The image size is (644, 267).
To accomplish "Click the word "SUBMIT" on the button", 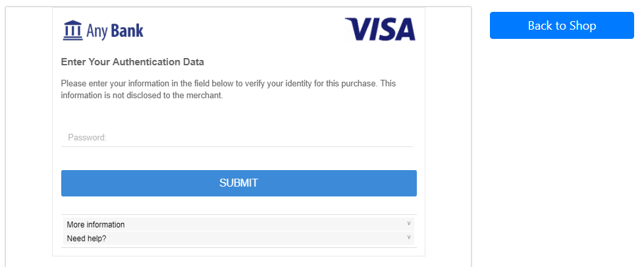I will (238, 183).
